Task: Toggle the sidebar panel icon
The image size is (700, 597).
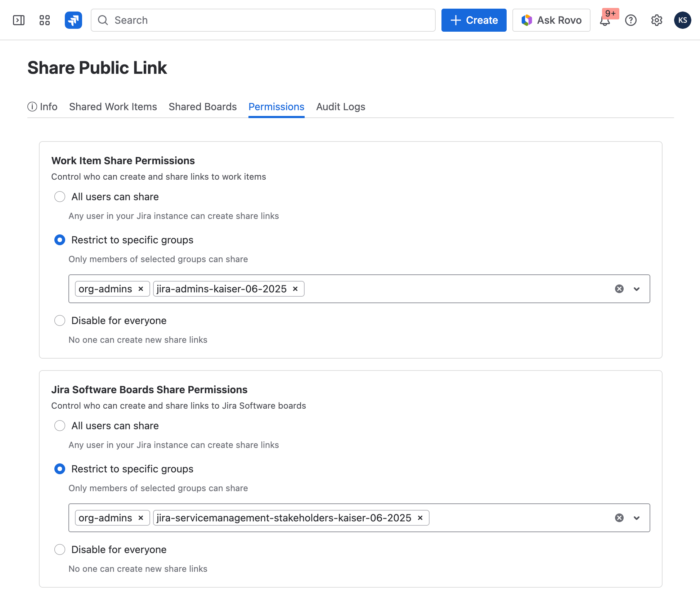Action: [x=19, y=20]
